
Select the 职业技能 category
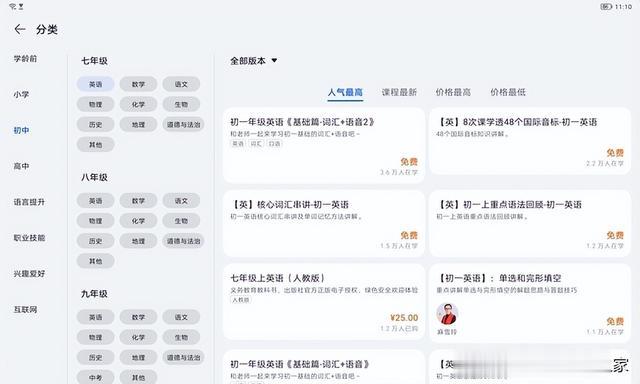click(29, 238)
